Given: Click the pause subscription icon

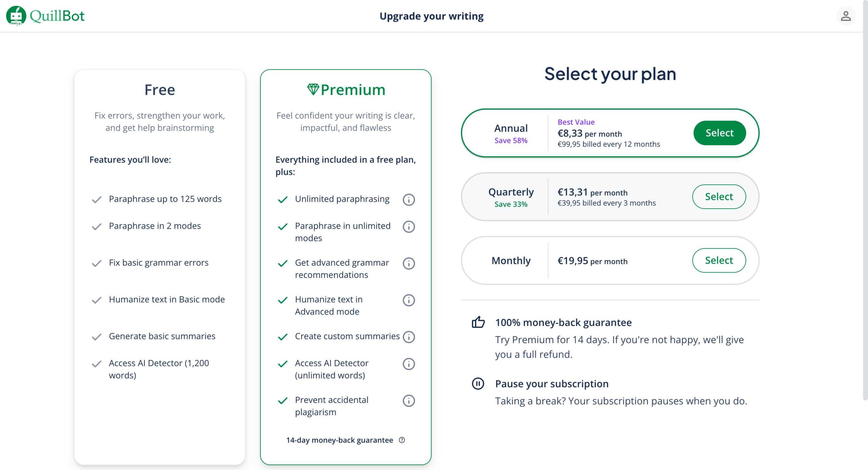Looking at the screenshot, I should click(478, 384).
